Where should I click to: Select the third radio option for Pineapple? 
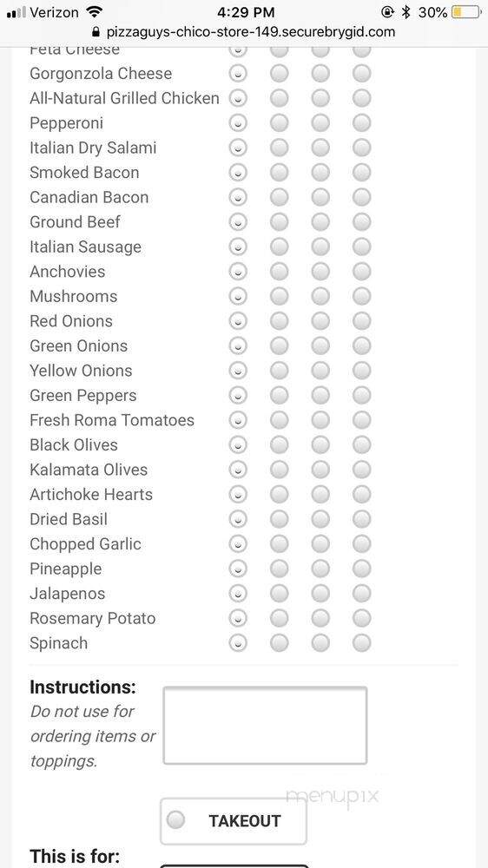click(x=320, y=569)
